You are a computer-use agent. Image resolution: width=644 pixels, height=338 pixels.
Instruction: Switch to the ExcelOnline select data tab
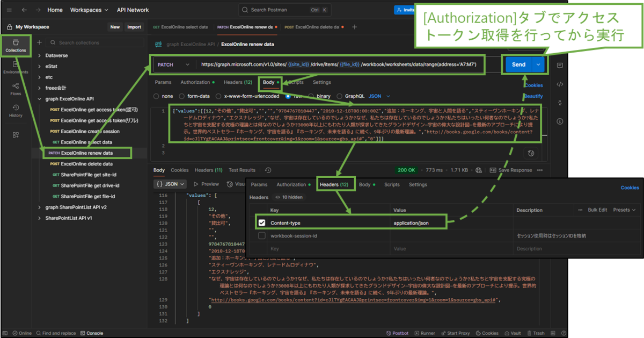tap(181, 27)
